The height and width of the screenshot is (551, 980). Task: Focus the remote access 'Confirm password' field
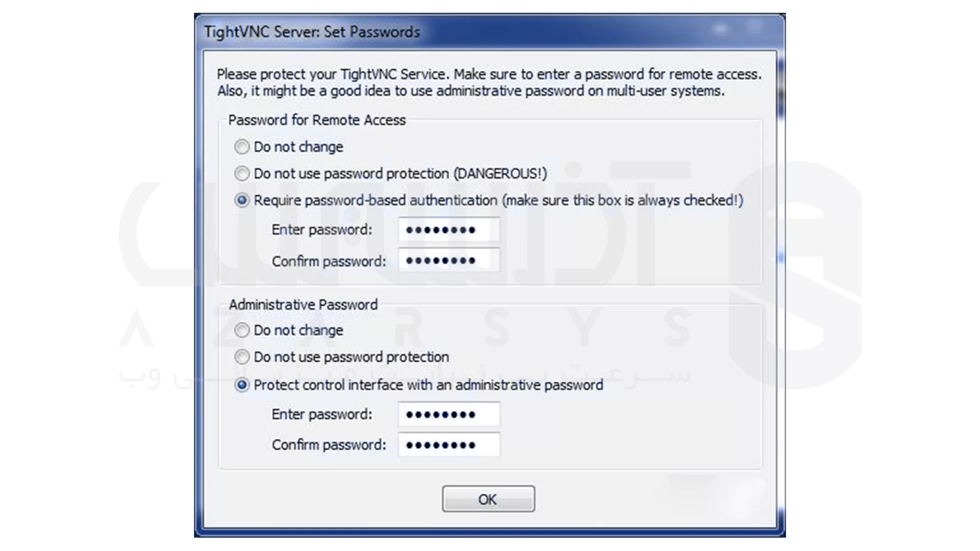click(x=449, y=261)
